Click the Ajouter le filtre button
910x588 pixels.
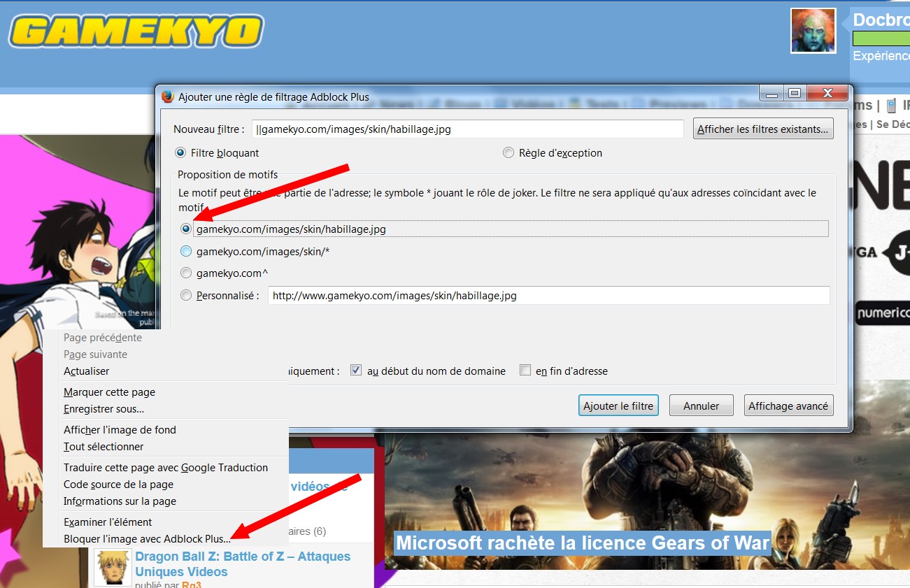(x=618, y=406)
